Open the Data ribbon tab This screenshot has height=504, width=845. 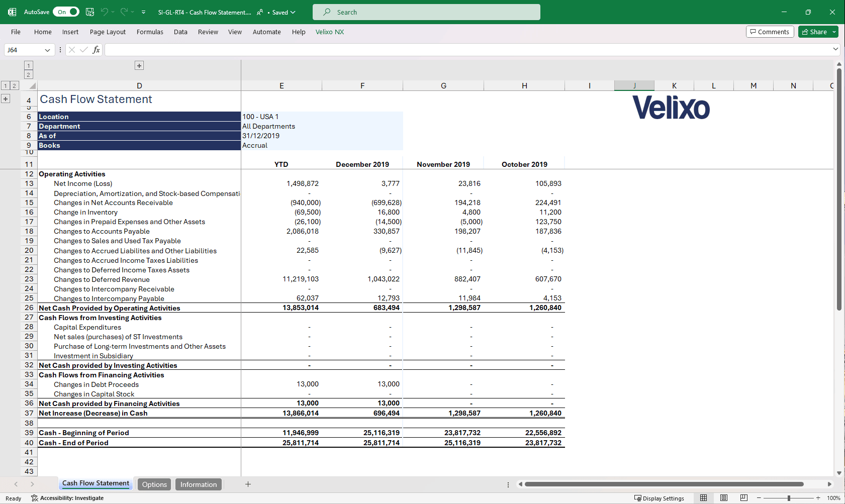coord(180,32)
